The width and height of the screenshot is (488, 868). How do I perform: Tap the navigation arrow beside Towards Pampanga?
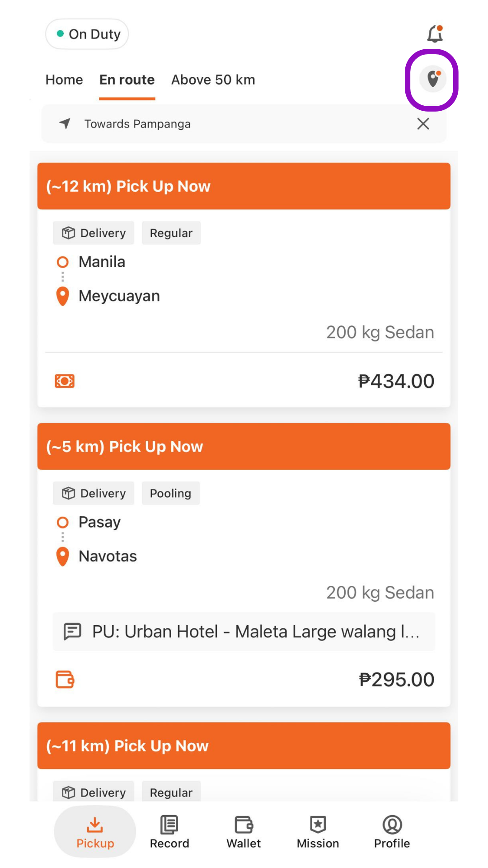(x=65, y=123)
